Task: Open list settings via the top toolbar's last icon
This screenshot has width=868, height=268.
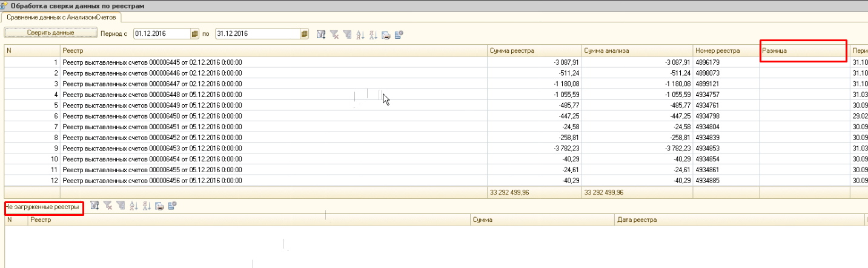Action: (399, 35)
